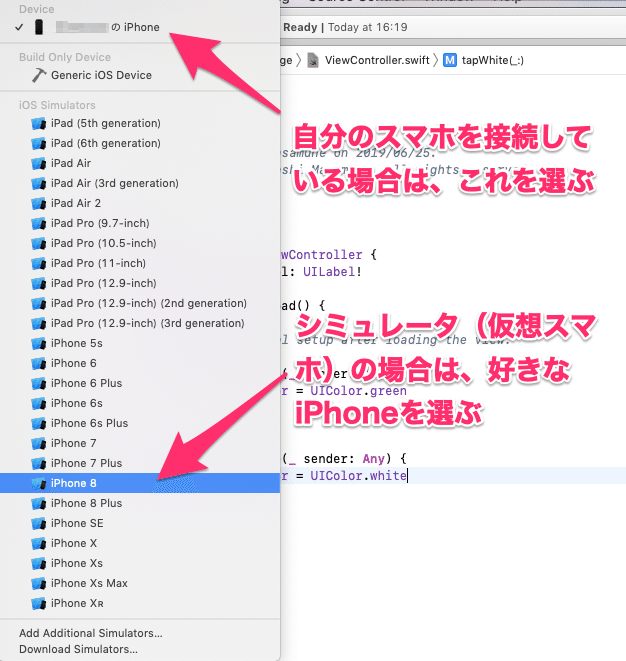Click the UIColor.white code text
The image size is (626, 661).
point(358,476)
